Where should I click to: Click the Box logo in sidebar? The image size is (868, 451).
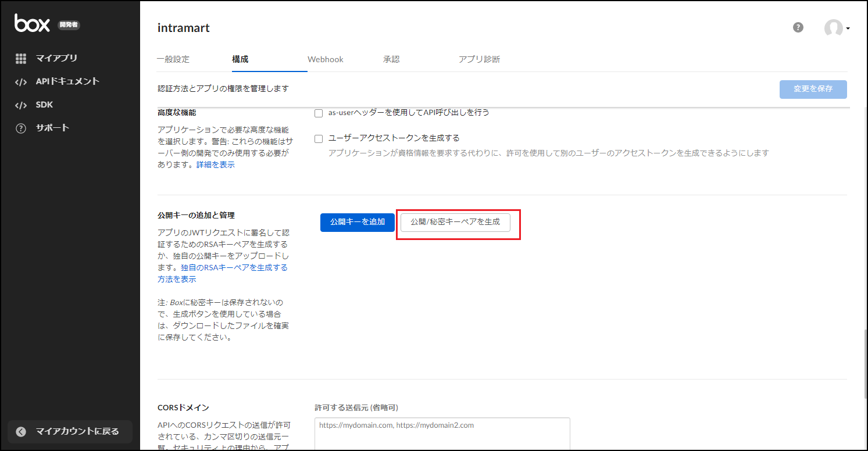coord(33,23)
